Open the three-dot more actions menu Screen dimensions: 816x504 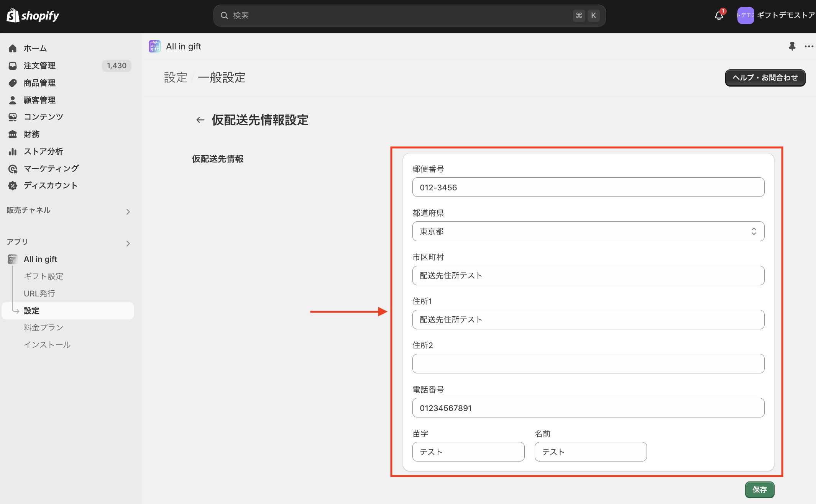(x=809, y=46)
